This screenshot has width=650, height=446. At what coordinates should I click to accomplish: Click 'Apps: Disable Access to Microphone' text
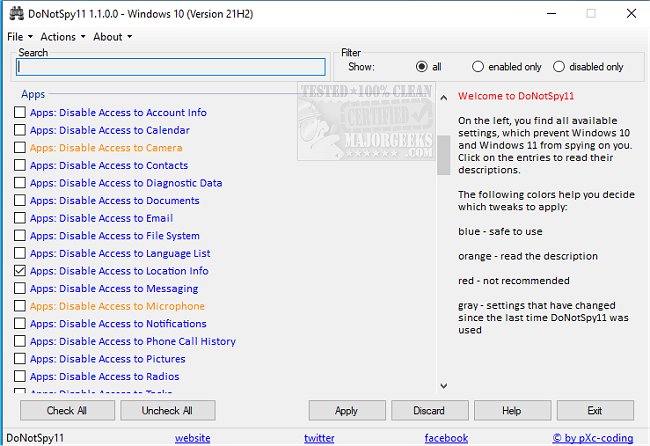[x=117, y=306]
